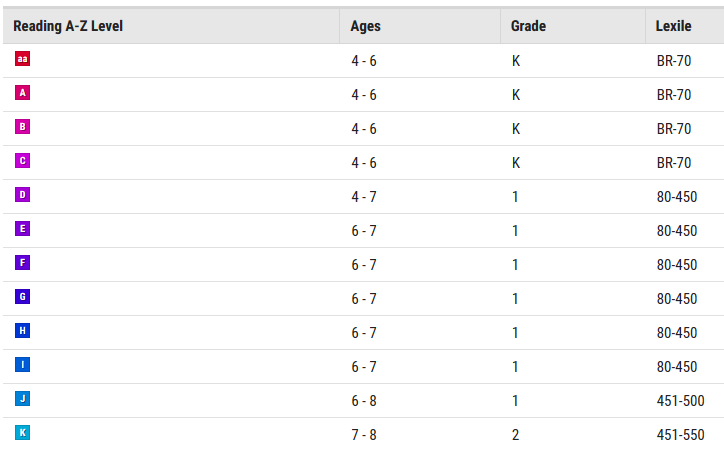Click the red level aa icon

tap(23, 59)
